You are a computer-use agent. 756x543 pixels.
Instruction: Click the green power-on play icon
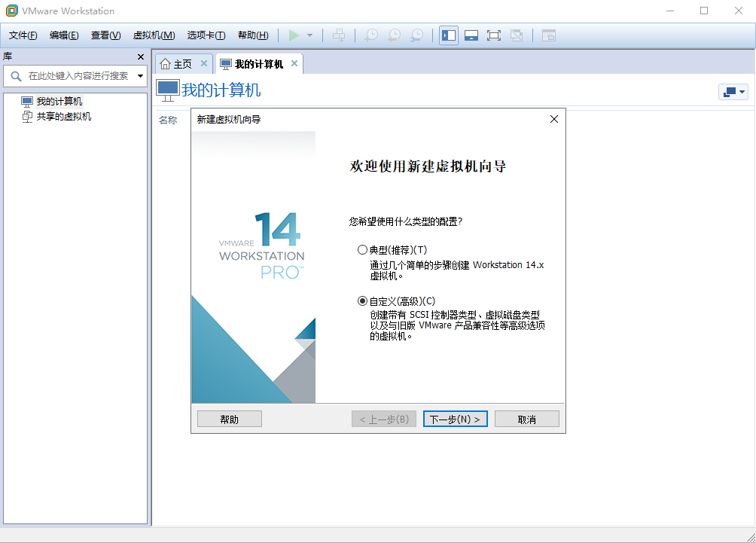point(294,35)
